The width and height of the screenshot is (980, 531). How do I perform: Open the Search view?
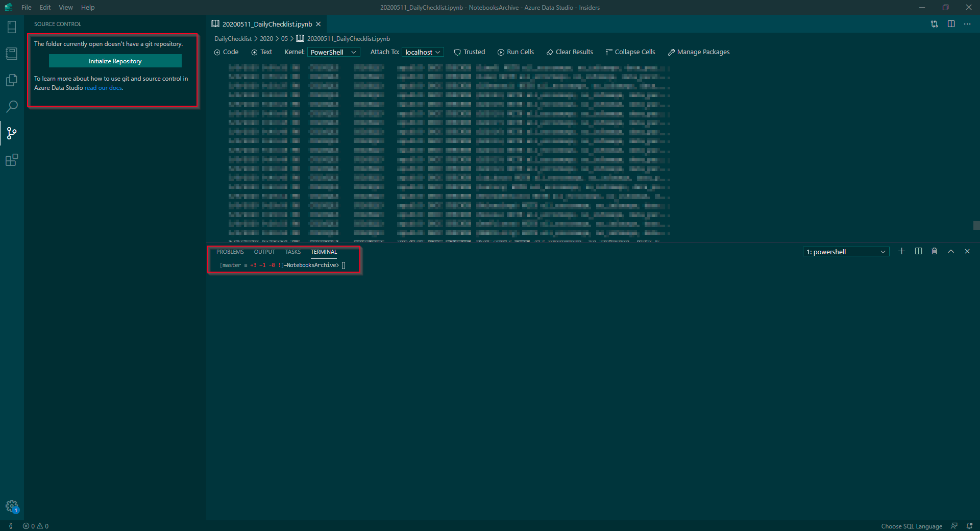pos(11,106)
